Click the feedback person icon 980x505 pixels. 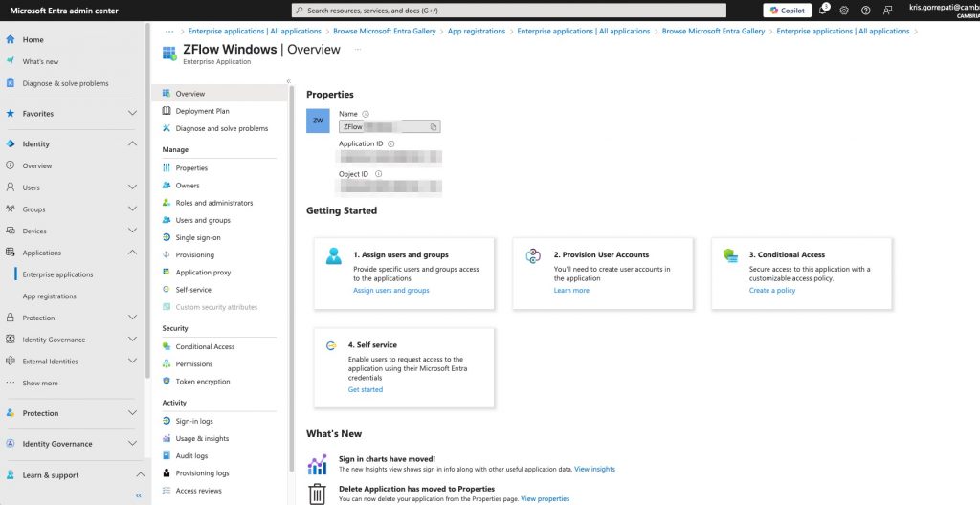(887, 11)
